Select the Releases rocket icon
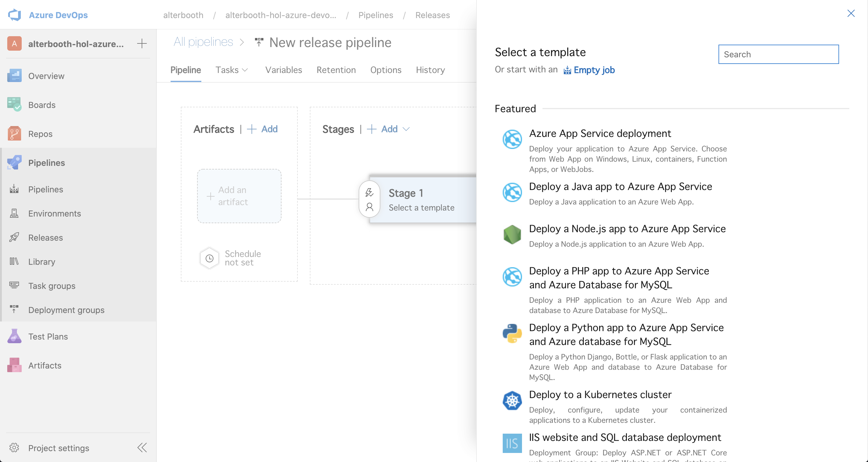This screenshot has height=462, width=868. pos(14,237)
